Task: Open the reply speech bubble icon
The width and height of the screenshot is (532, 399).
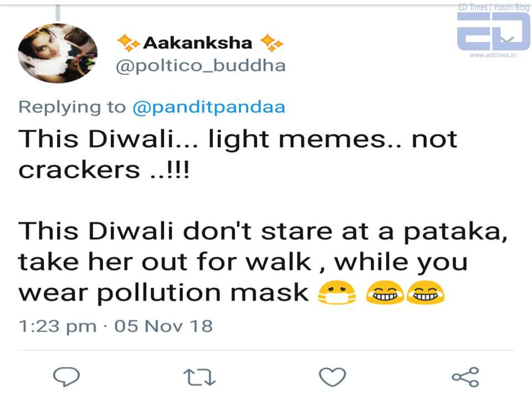Action: point(65,377)
